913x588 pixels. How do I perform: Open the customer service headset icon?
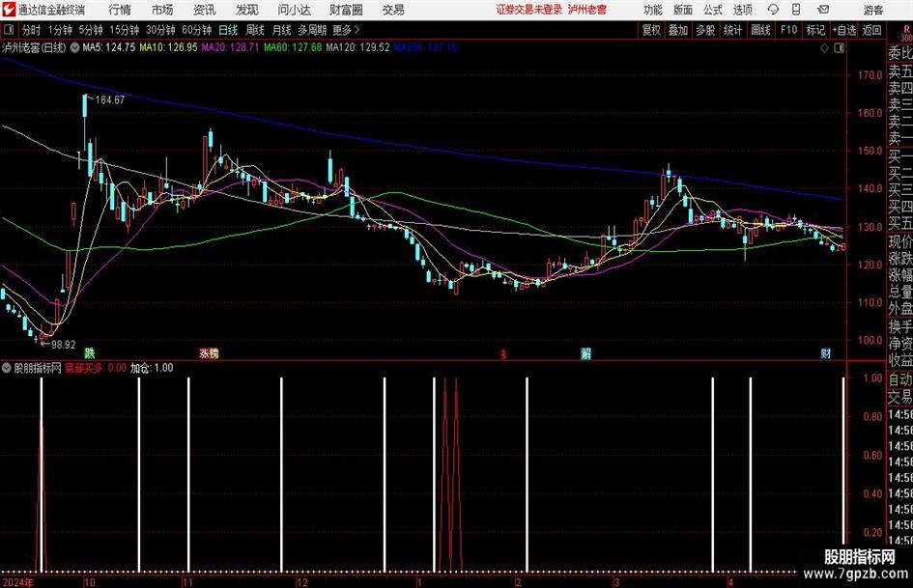pos(773,10)
